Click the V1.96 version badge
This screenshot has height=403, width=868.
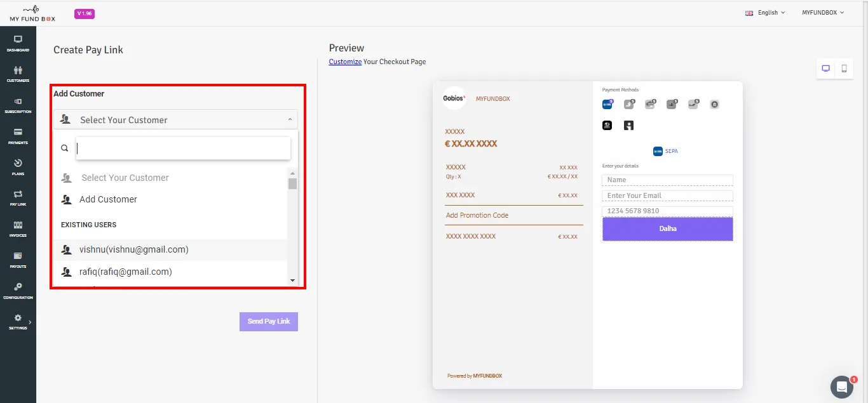tap(85, 13)
